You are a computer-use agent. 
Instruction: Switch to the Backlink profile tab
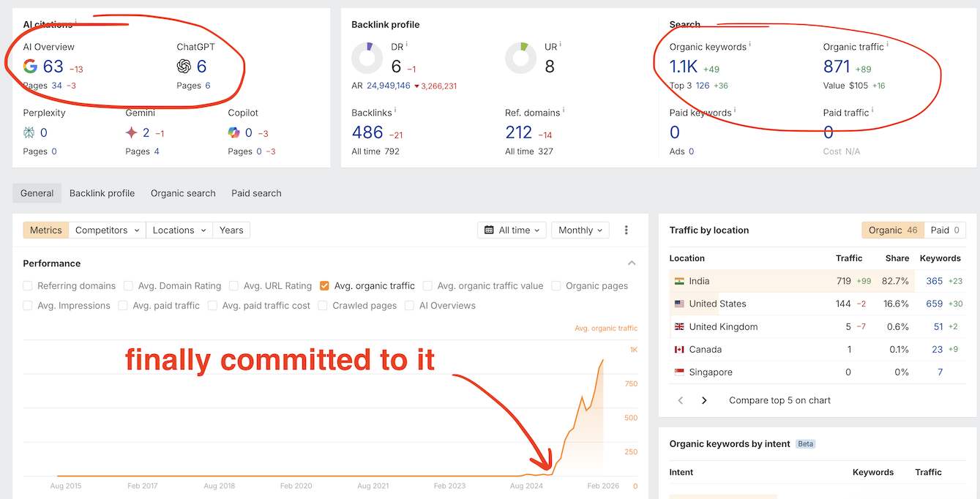pos(102,193)
